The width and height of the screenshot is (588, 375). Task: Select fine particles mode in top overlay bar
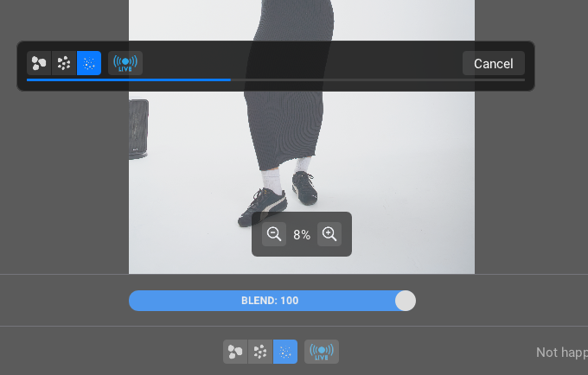tap(89, 63)
